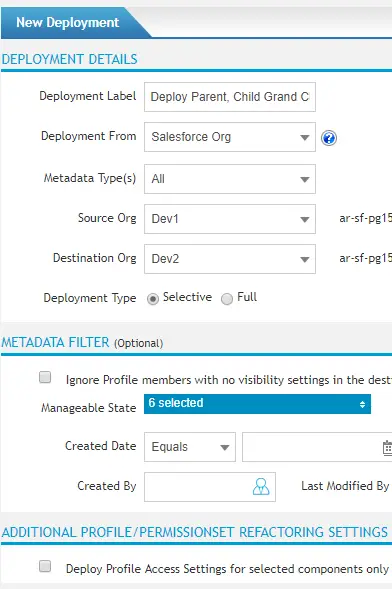
Task: Open the Created Date Equals operator dropdown
Action: [x=190, y=447]
